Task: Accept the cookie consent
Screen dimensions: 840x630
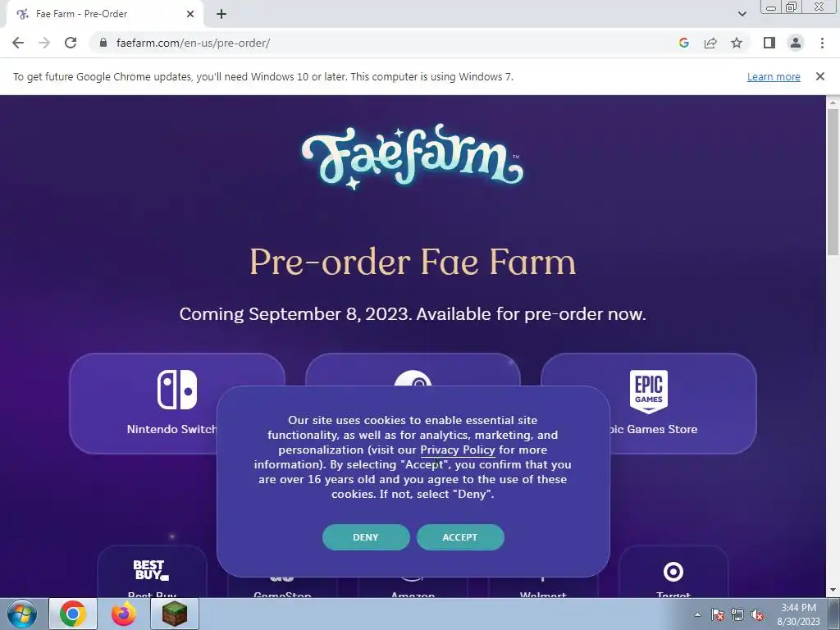Action: pyautogui.click(x=460, y=537)
